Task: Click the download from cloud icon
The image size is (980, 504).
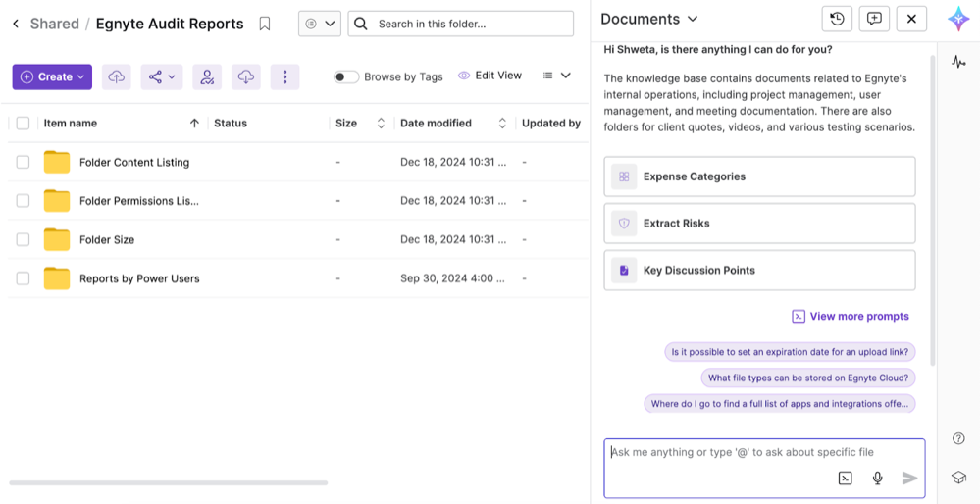Action: click(246, 76)
